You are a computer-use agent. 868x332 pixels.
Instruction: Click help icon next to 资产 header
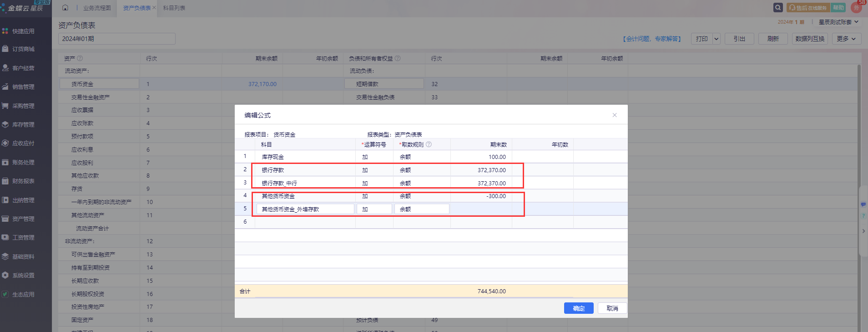click(80, 58)
